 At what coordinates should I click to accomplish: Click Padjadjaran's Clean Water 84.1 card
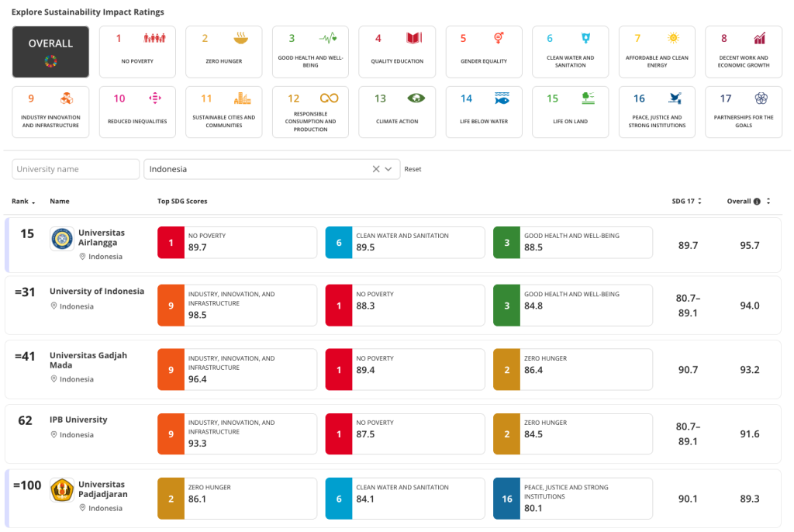point(405,499)
